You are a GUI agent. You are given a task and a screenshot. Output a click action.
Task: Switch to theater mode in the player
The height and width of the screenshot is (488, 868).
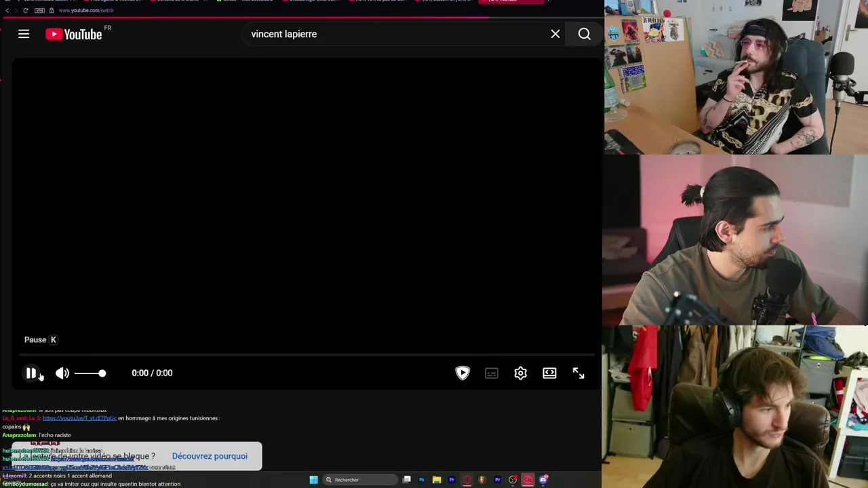549,373
